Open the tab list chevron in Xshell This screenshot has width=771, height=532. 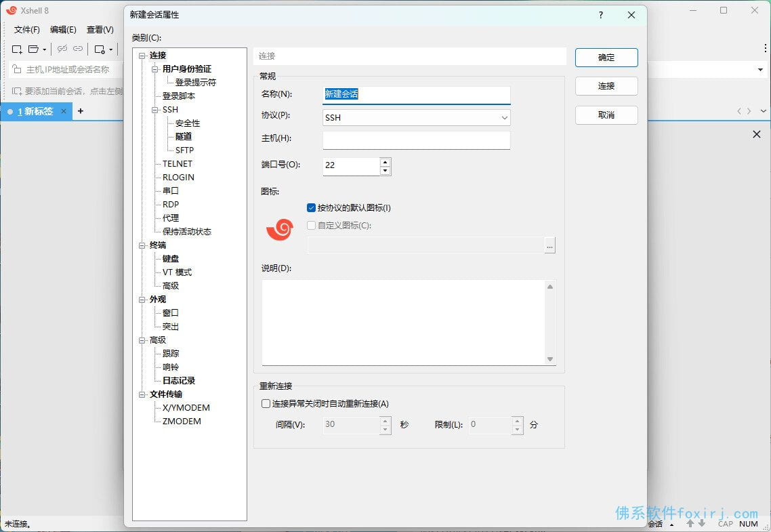tap(763, 111)
